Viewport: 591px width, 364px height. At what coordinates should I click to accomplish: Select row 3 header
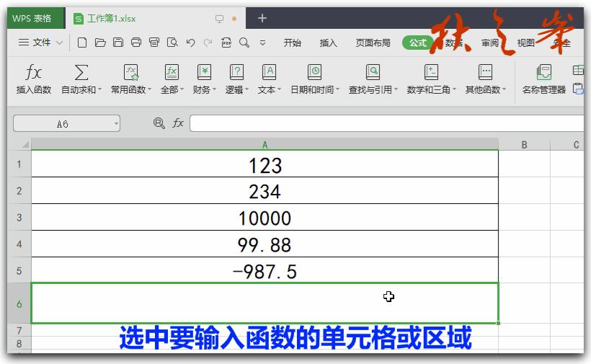click(19, 218)
